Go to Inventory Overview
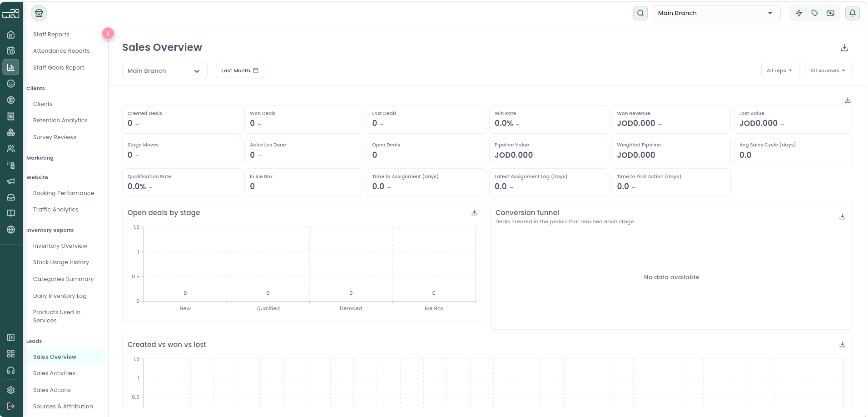The height and width of the screenshot is (417, 868). click(60, 246)
